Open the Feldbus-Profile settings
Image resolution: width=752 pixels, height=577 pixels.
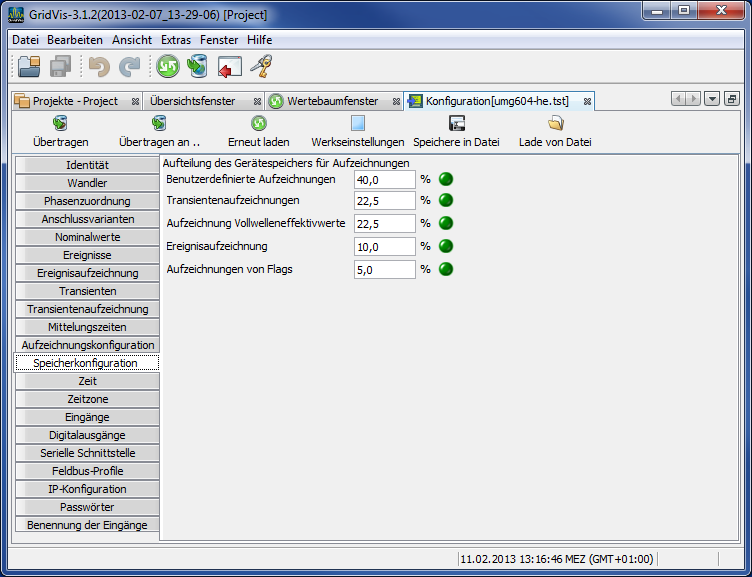point(87,471)
